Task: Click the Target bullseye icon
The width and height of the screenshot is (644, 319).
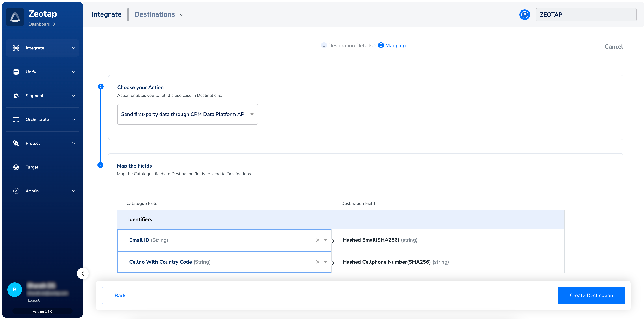Action: pos(16,167)
